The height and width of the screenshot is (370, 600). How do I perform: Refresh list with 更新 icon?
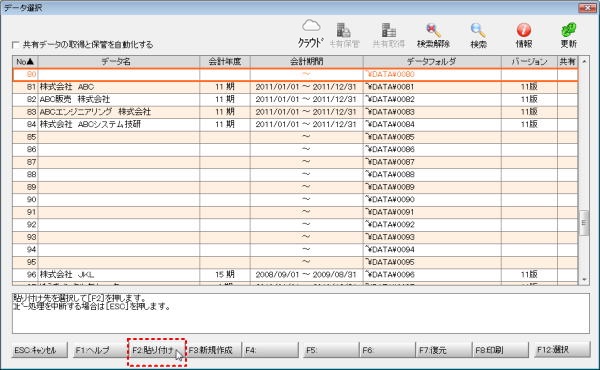click(x=569, y=35)
